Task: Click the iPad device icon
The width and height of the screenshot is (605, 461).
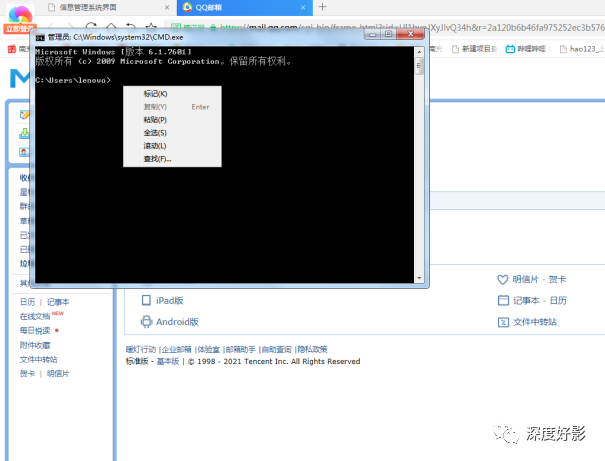Action: click(x=146, y=300)
